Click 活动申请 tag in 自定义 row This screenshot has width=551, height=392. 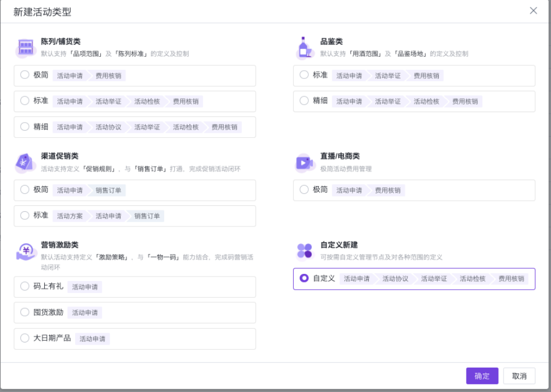[x=356, y=279]
